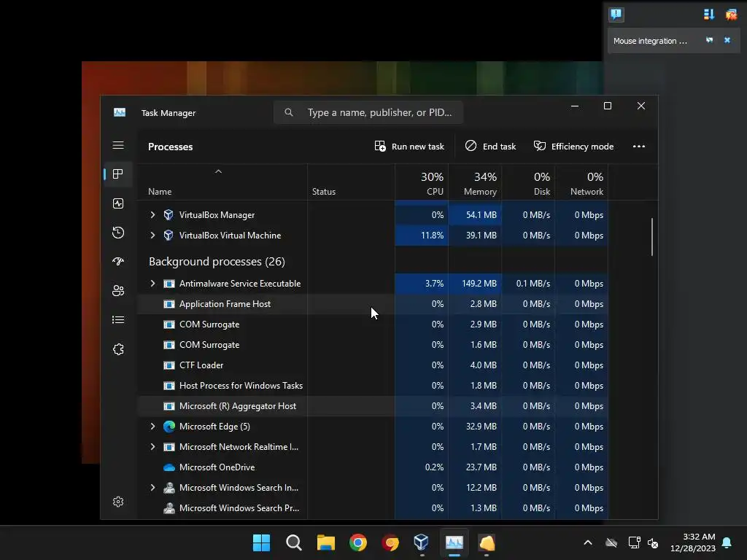The width and height of the screenshot is (747, 560).
Task: Sort by the Memory column header
Action: (x=475, y=183)
